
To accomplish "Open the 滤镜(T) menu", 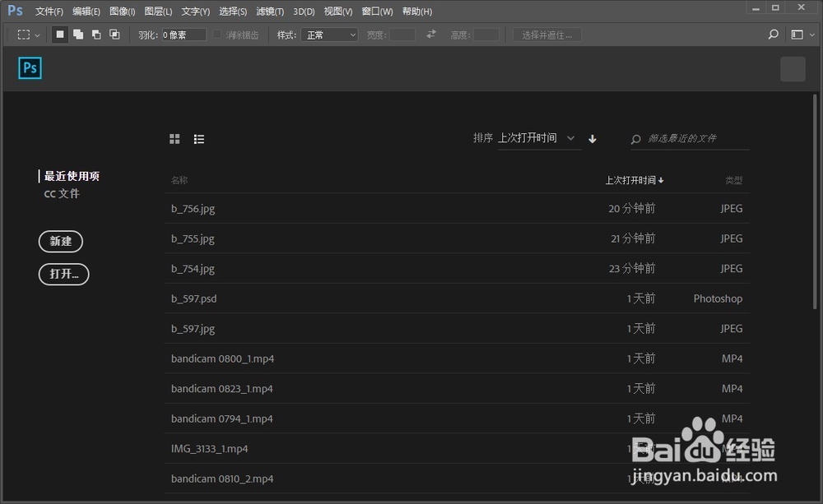I will point(270,11).
